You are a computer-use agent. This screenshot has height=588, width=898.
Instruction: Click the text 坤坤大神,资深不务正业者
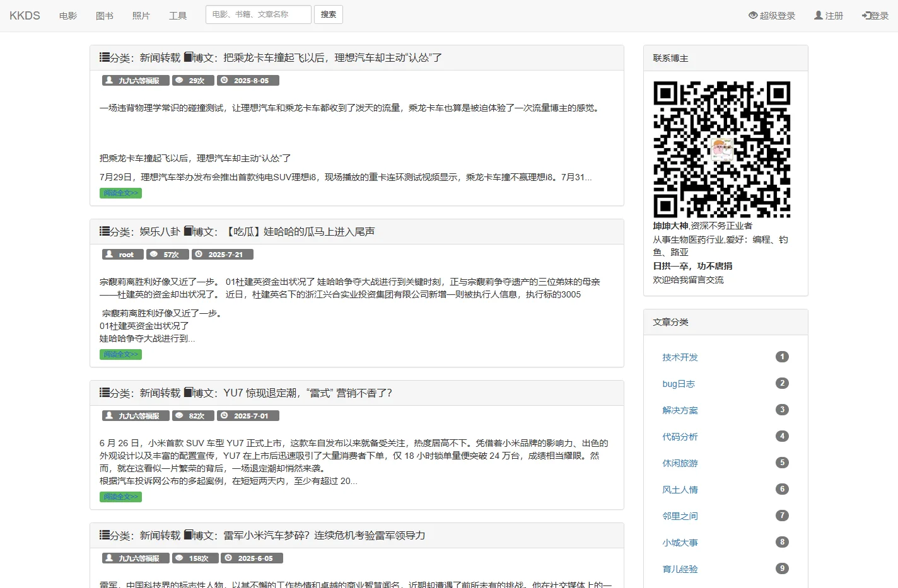703,226
